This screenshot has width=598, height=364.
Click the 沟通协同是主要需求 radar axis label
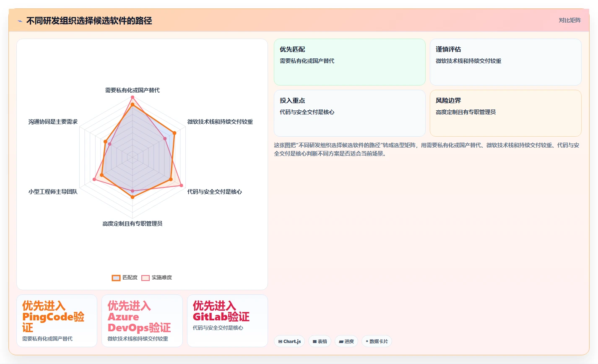(x=53, y=122)
